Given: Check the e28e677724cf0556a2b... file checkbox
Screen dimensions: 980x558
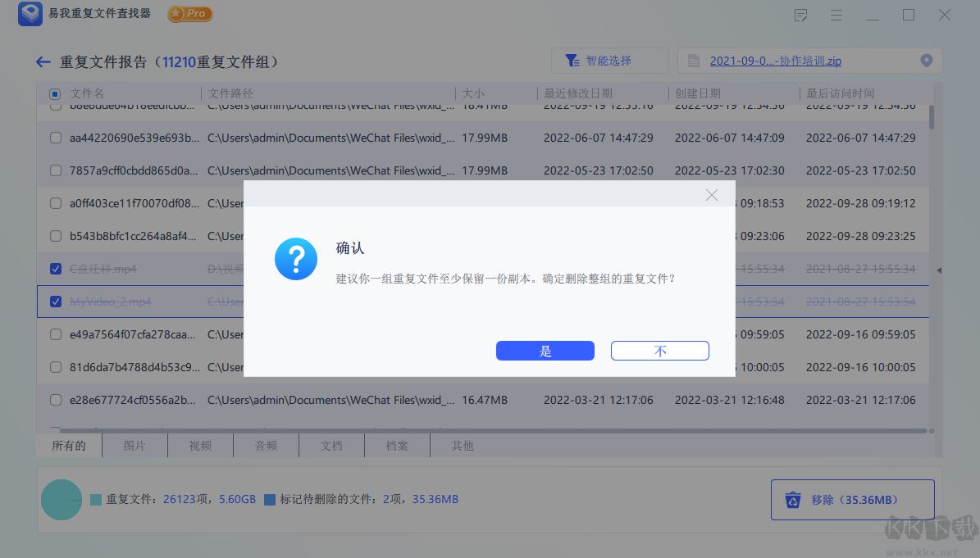Looking at the screenshot, I should point(56,400).
